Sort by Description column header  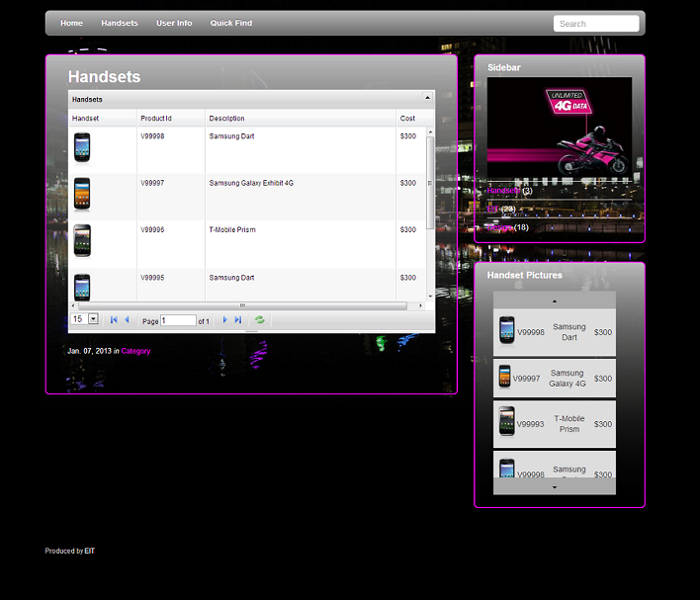(x=301, y=119)
